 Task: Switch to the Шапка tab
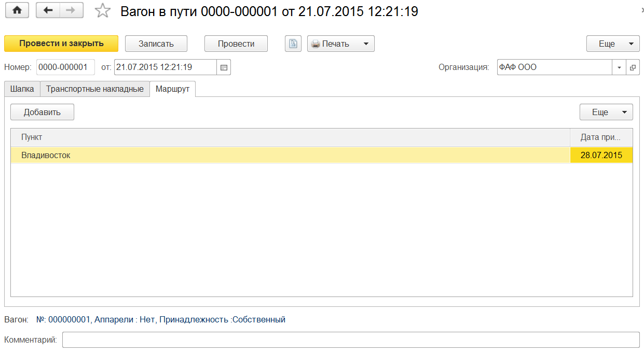point(22,89)
